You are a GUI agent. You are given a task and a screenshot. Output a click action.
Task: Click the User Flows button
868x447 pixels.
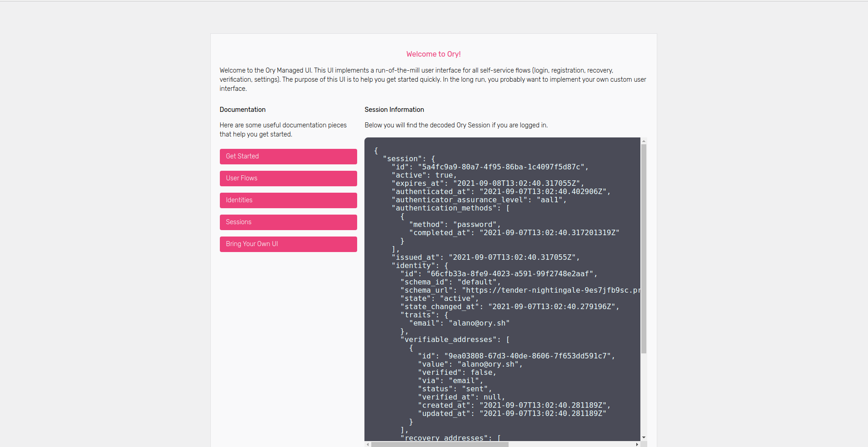click(288, 179)
